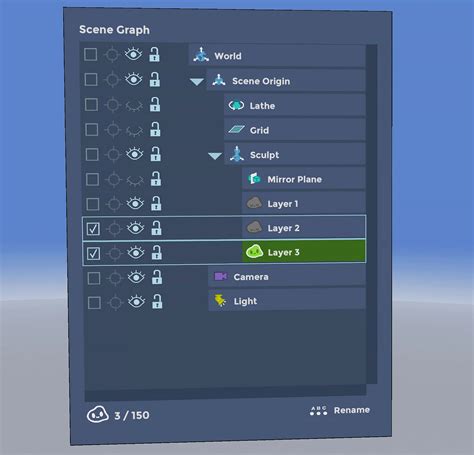Click the yellow Light icon

tap(220, 301)
